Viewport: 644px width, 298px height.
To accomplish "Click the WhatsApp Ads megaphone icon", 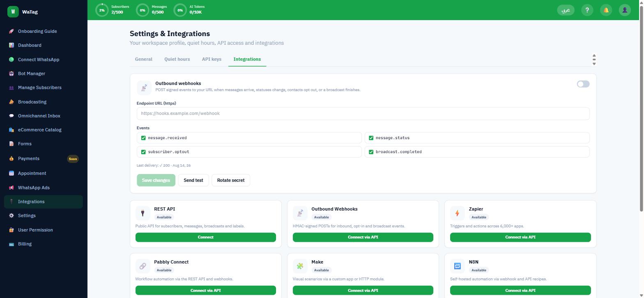I will click(11, 188).
